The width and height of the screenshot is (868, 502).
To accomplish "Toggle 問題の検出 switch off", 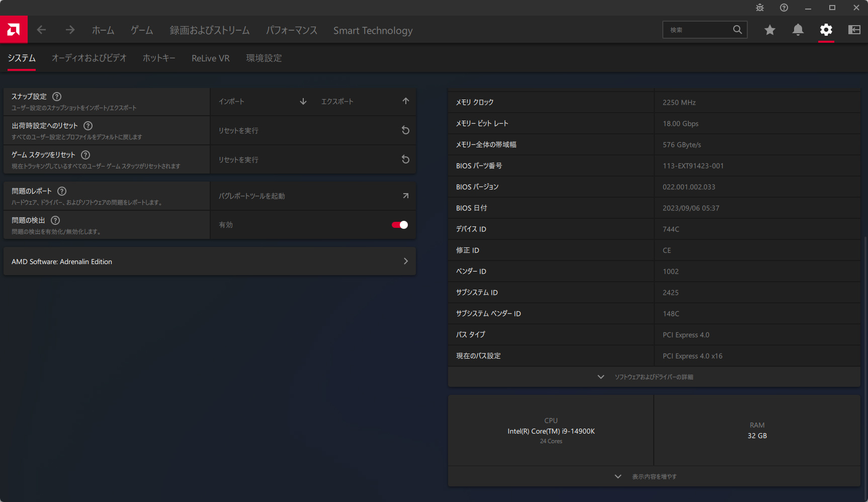I will click(400, 225).
